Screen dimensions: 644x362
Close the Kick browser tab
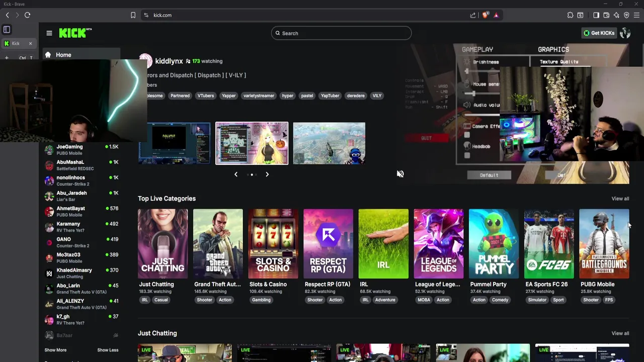pos(30,43)
